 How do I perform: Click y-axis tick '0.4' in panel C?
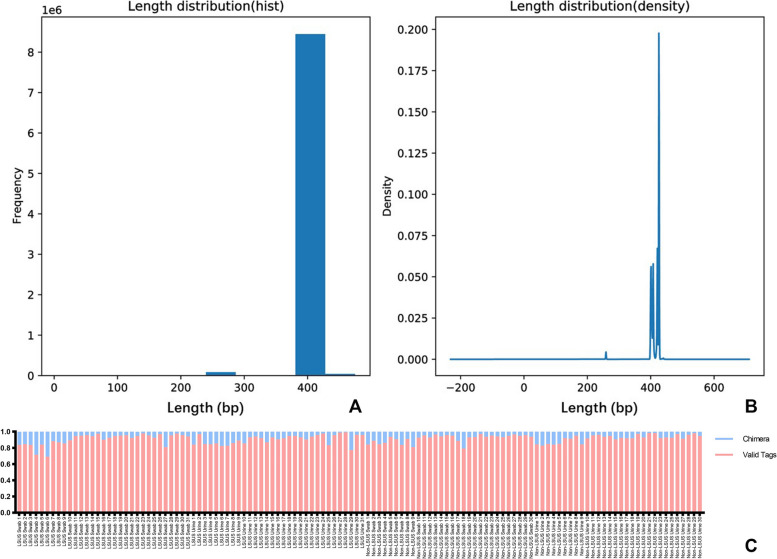click(5, 480)
